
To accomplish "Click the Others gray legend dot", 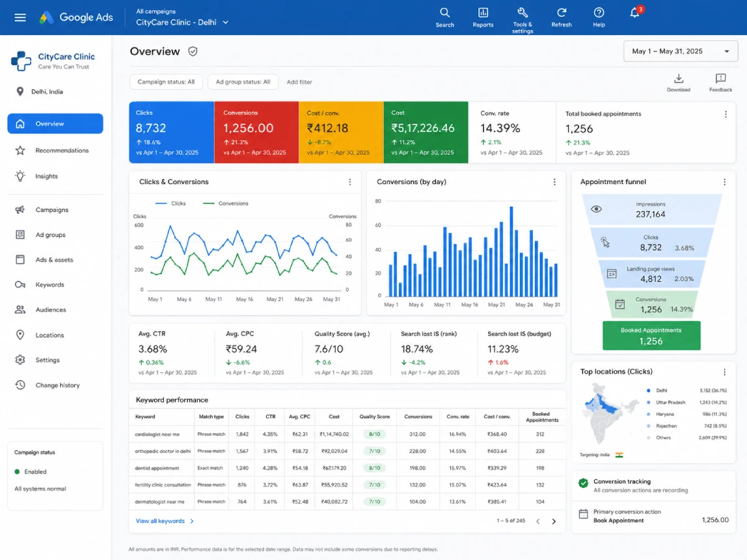I will 648,438.
